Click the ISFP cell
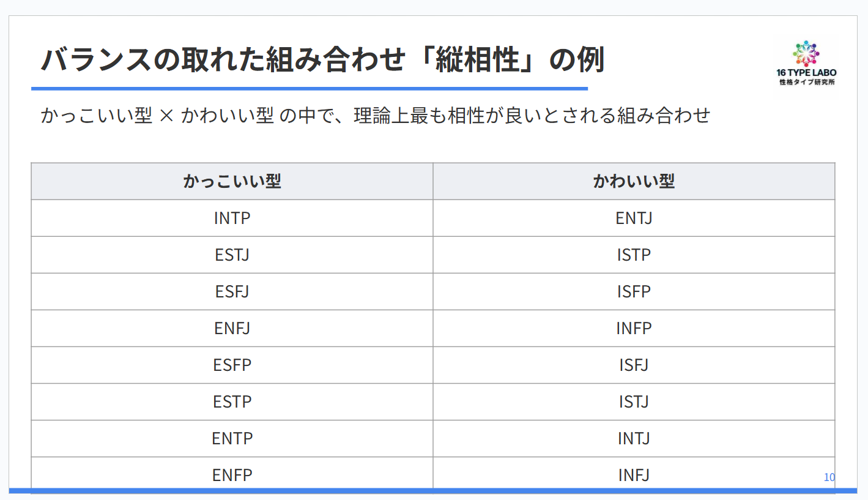868x500 pixels. (x=634, y=291)
